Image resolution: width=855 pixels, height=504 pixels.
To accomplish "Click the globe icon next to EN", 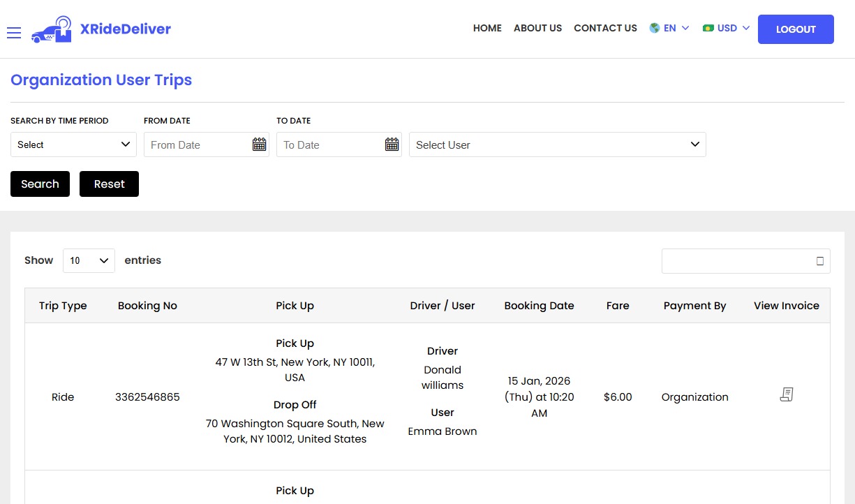I will [x=653, y=28].
